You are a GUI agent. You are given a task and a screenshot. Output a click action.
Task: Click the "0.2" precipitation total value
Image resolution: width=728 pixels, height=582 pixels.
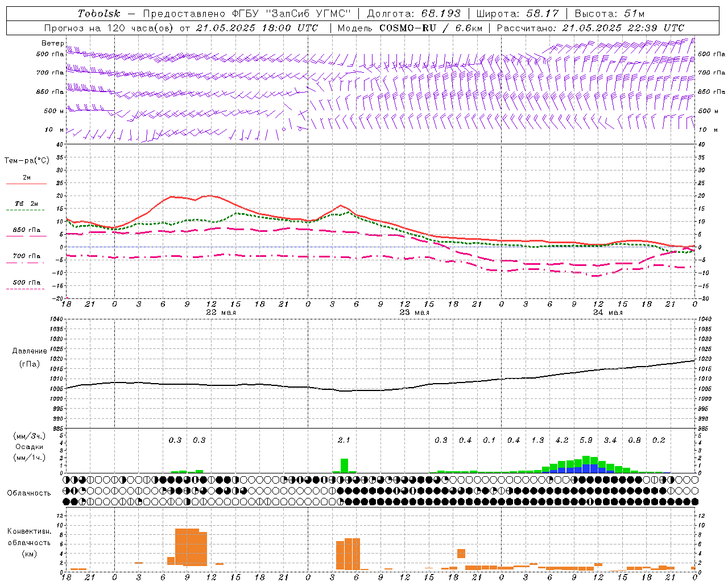(659, 440)
